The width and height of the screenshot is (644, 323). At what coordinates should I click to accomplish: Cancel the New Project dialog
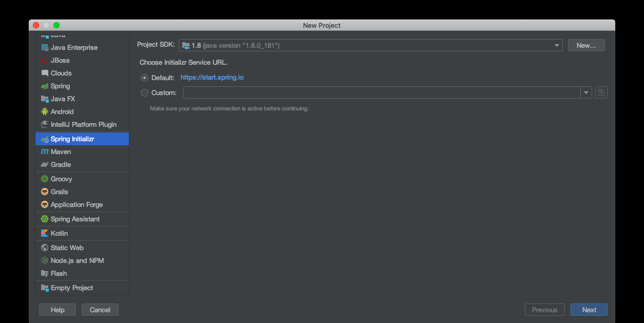(100, 310)
